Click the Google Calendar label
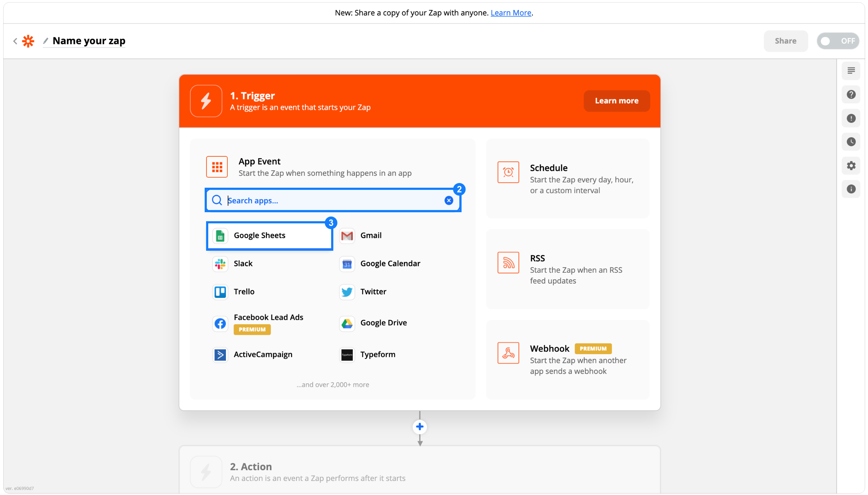 click(390, 264)
